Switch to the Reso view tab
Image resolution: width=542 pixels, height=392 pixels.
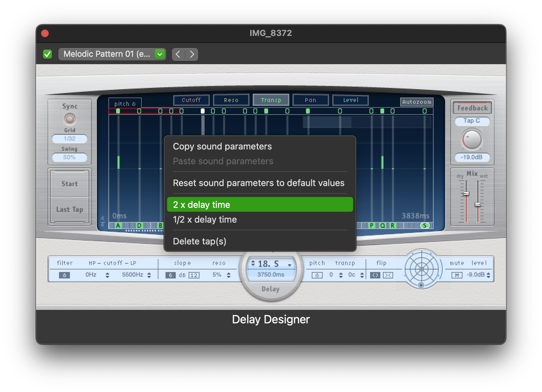(x=231, y=100)
